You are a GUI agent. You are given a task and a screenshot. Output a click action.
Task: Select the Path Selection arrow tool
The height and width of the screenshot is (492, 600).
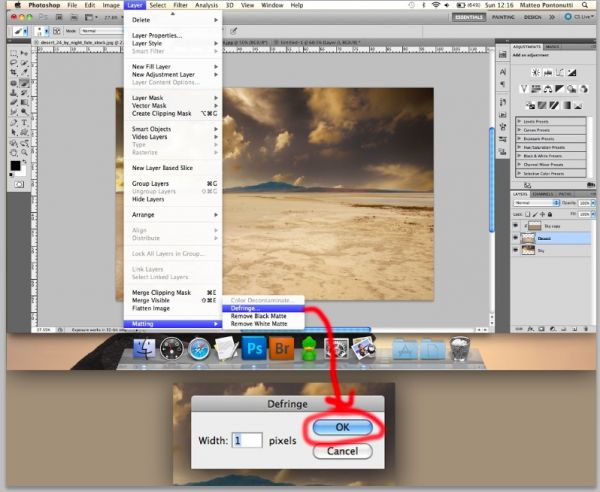click(x=13, y=132)
